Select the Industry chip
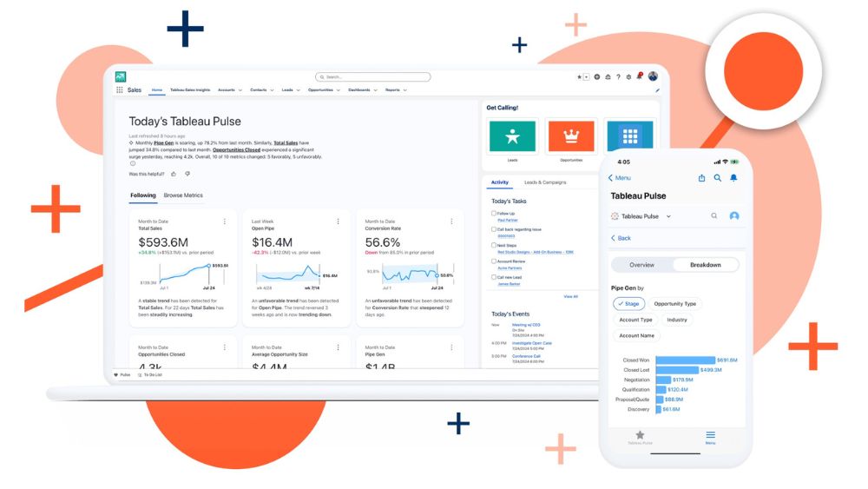 coord(676,320)
